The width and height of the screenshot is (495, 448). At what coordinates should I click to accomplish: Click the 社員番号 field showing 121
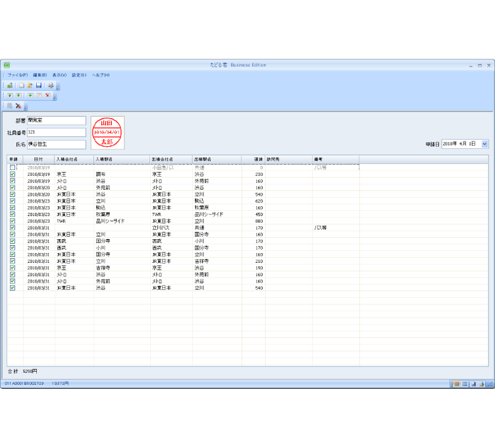tap(57, 132)
